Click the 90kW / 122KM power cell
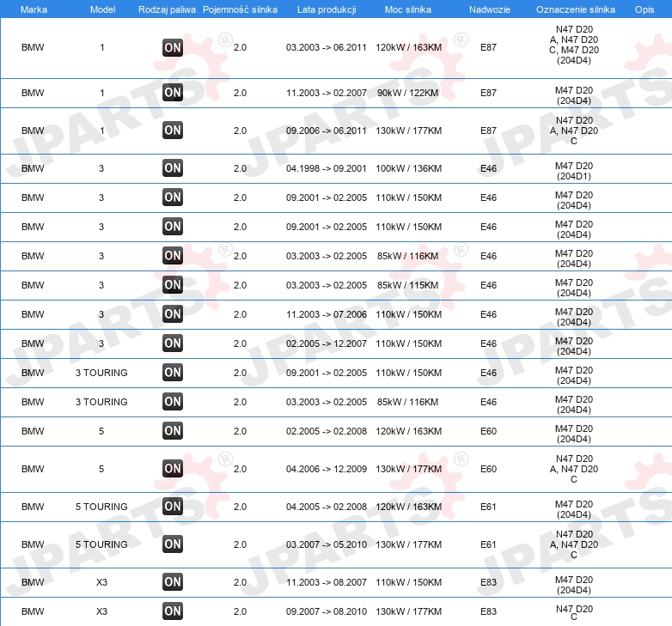The height and width of the screenshot is (626, 672). click(408, 93)
